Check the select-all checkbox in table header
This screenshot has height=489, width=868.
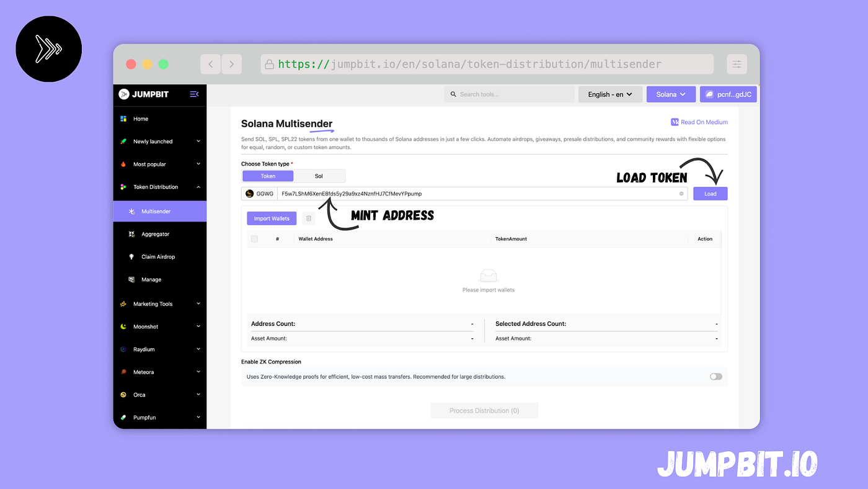[254, 239]
